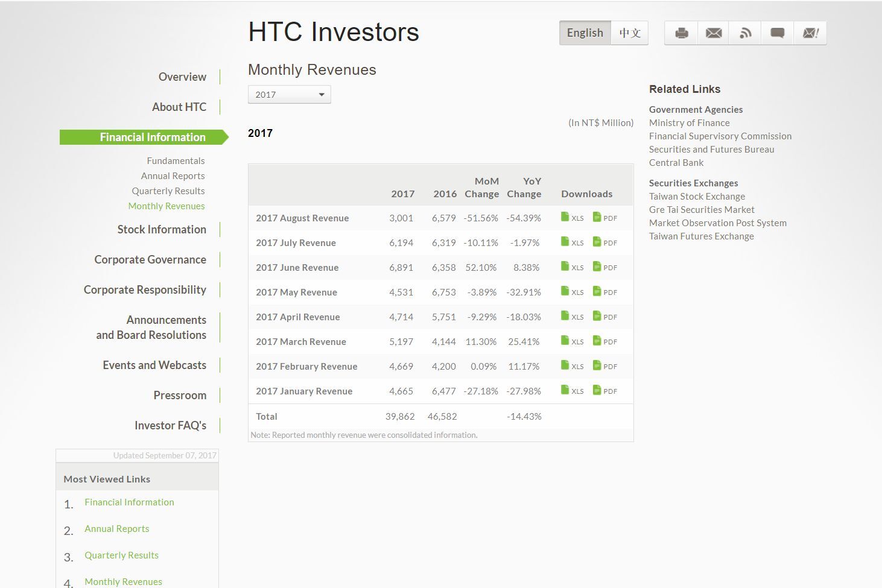
Task: Select Monthly Revenues submenu link
Action: [167, 206]
